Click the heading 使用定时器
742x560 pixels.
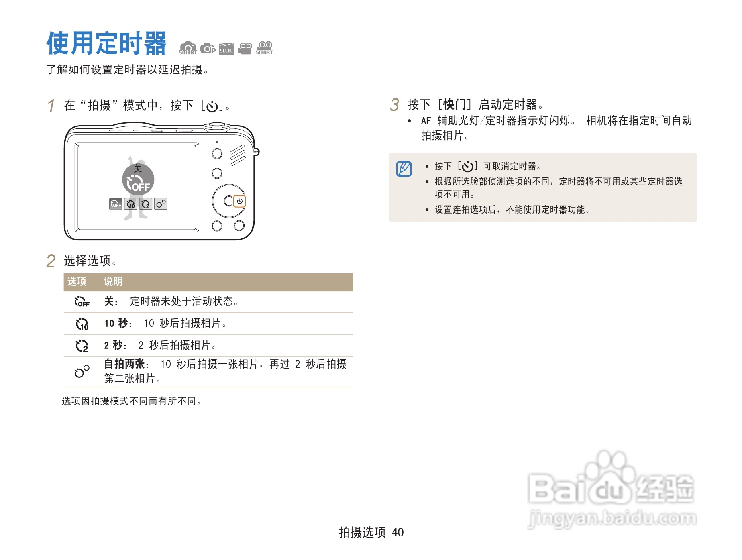point(106,43)
